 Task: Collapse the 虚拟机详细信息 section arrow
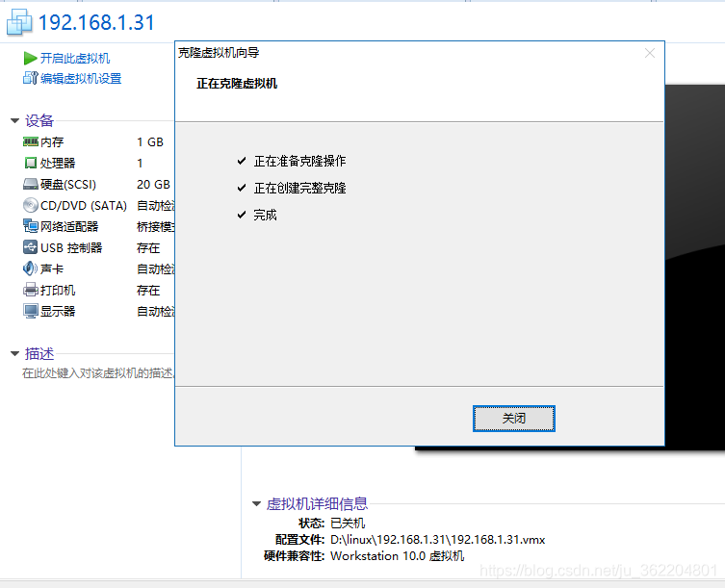point(257,504)
